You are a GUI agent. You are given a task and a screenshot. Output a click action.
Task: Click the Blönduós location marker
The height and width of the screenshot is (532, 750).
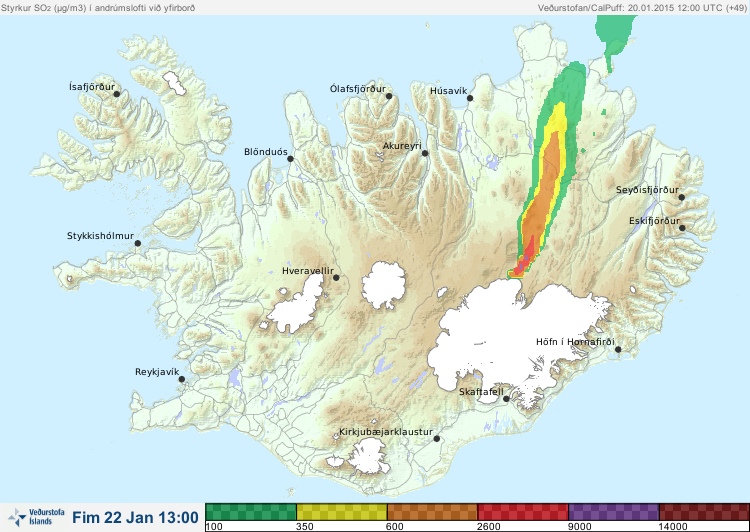[x=290, y=159]
